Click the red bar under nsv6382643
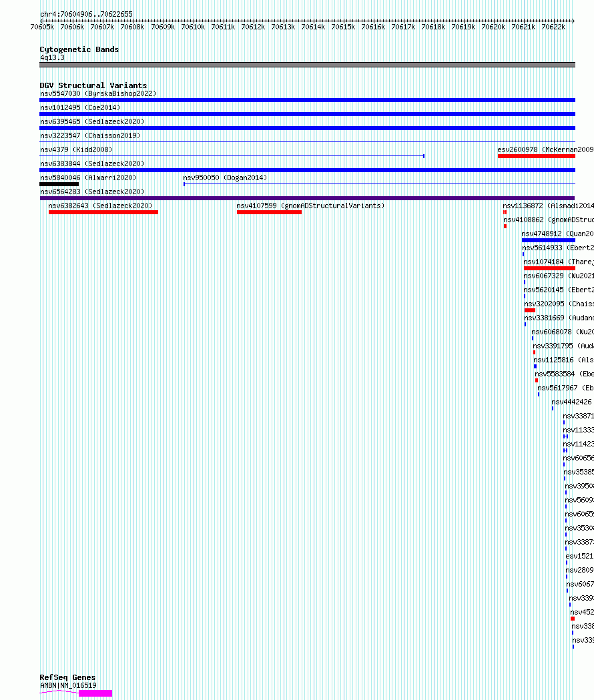 click(103, 212)
